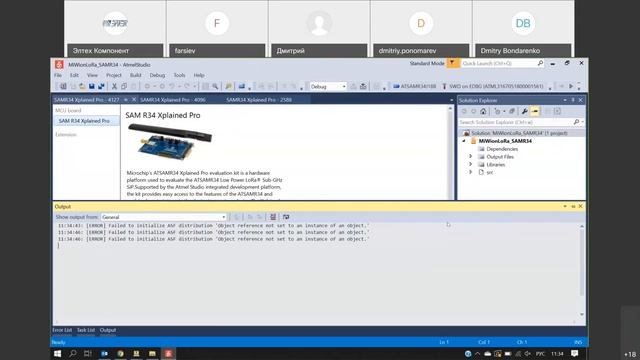Open the Build menu
This screenshot has width=640, height=360.
pos(136,75)
